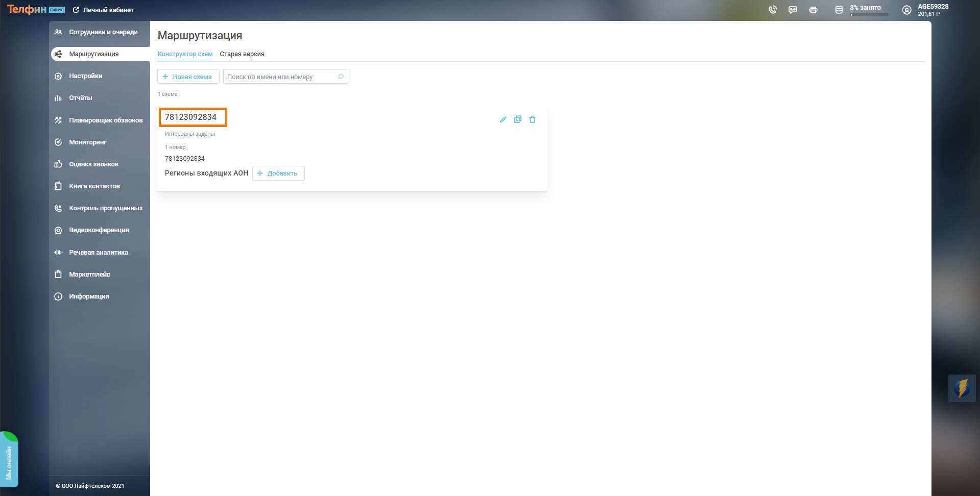Click © ООО ЛайфТелеком 2021 footer
Screen dimensions: 980x496
tap(90, 486)
